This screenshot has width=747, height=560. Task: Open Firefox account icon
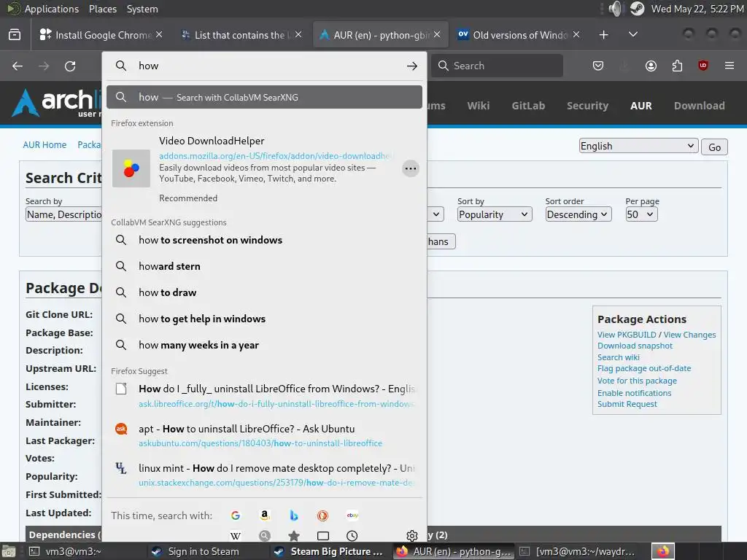coord(651,66)
